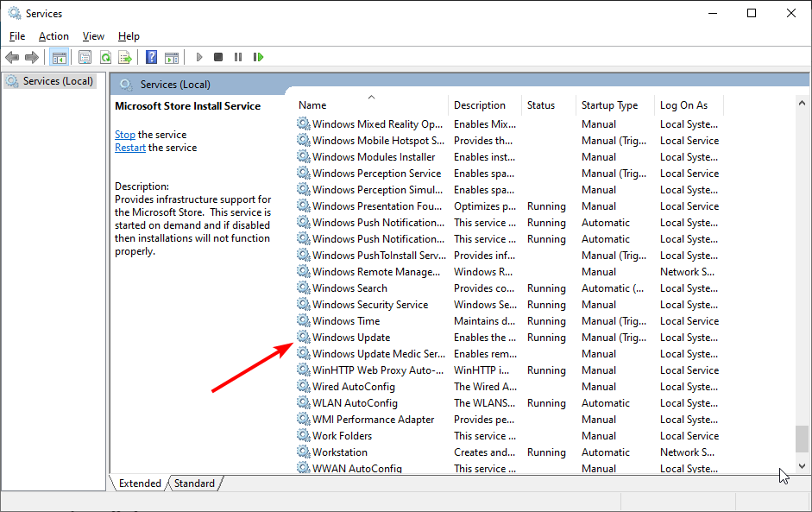
Task: Click the gear icon beside Wired AutoConfig
Action: 303,387
